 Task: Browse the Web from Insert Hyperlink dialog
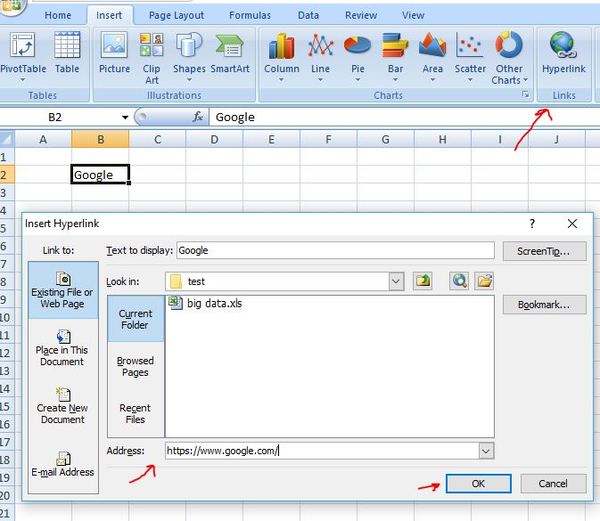point(459,281)
